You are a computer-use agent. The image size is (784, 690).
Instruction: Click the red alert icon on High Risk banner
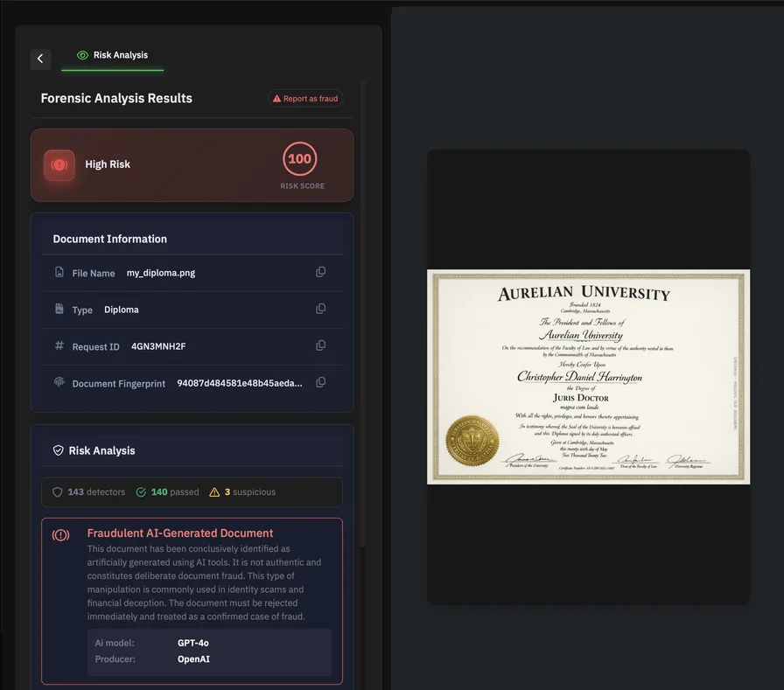coord(59,164)
